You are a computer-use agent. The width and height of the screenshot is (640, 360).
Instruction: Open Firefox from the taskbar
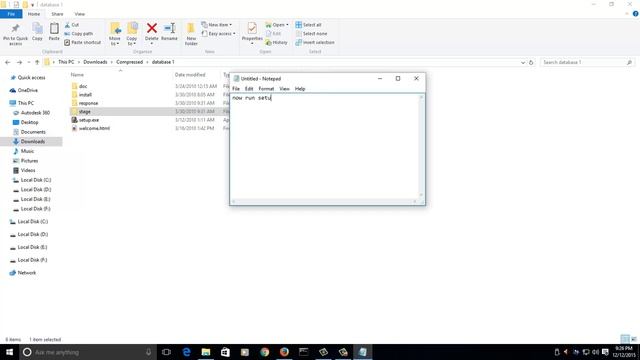(284, 352)
